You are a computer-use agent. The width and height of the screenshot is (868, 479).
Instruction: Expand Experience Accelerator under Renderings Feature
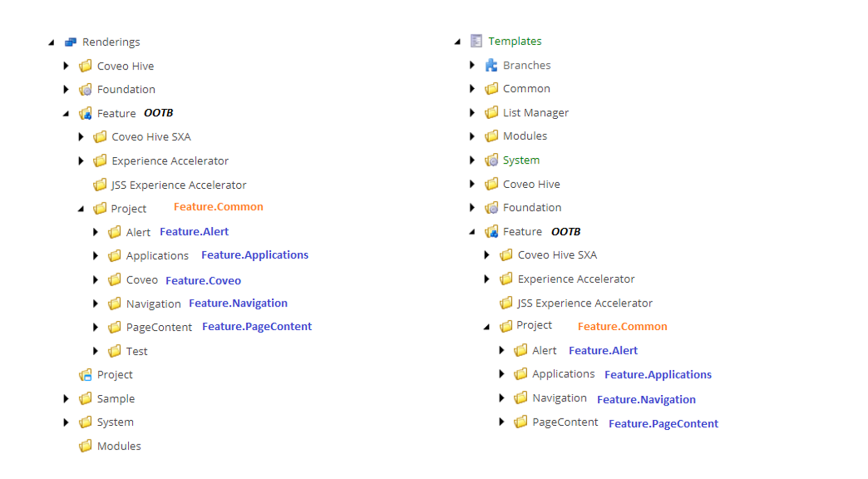pyautogui.click(x=81, y=161)
